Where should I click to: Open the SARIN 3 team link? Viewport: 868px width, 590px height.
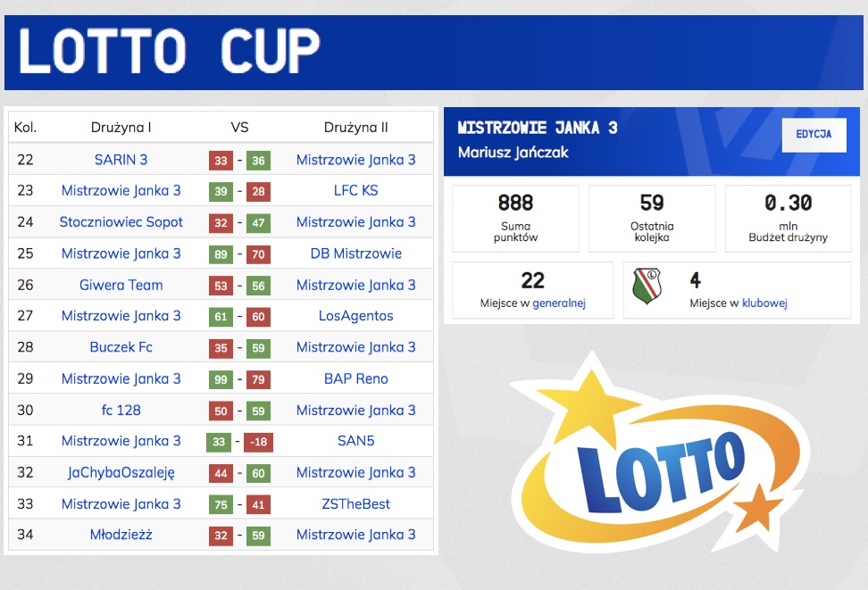pos(121,160)
